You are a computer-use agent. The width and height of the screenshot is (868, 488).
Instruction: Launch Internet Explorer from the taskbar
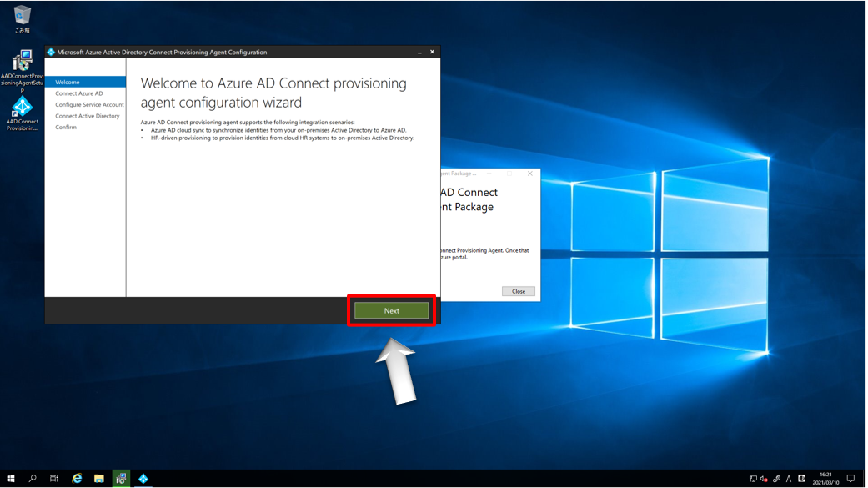pyautogui.click(x=77, y=479)
